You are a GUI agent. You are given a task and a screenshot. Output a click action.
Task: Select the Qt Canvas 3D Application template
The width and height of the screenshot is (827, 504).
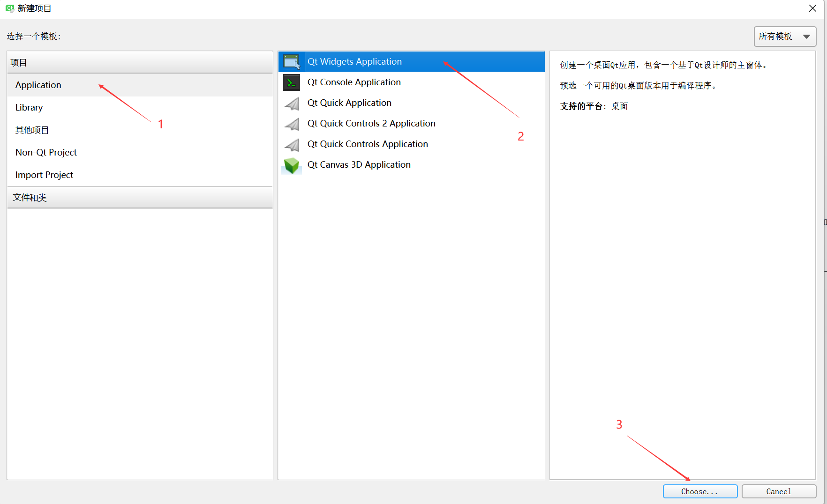pos(411,165)
